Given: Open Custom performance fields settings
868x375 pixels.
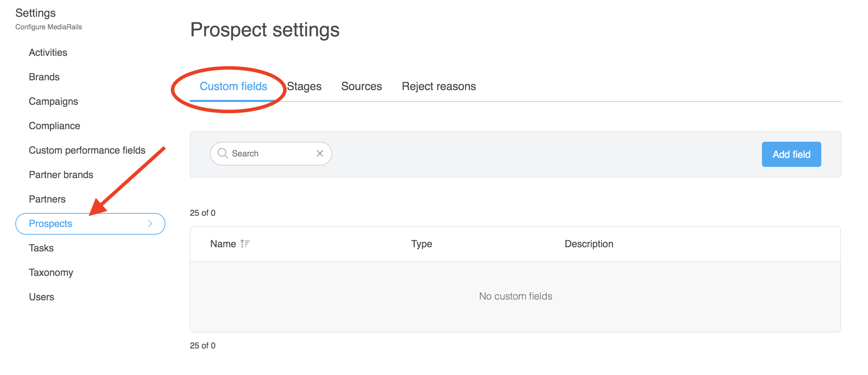Looking at the screenshot, I should [x=87, y=150].
